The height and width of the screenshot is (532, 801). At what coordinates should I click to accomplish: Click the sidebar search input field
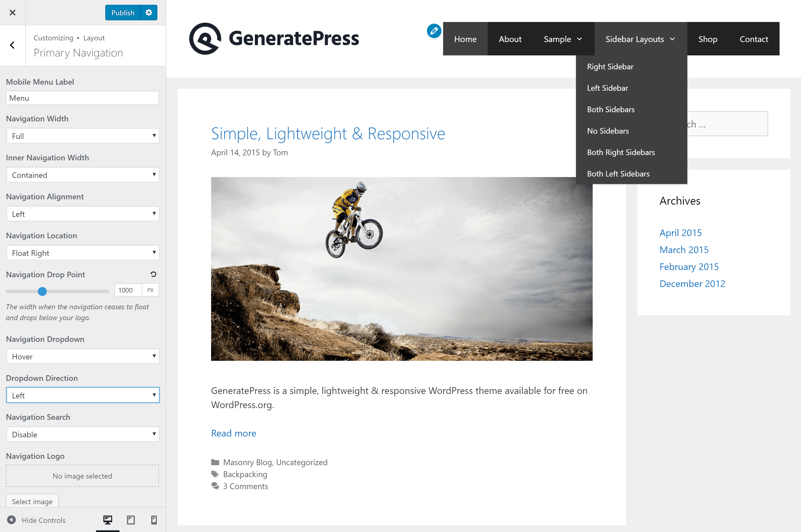tap(727, 124)
